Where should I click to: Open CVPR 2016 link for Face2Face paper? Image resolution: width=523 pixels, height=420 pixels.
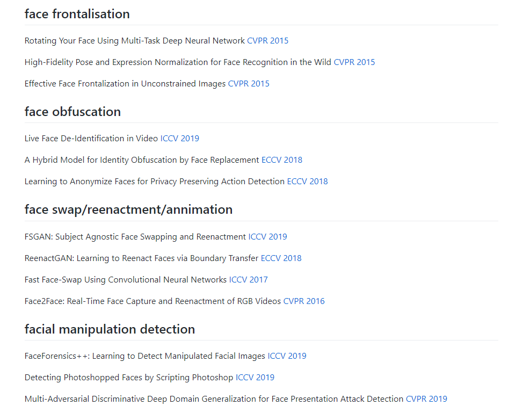(x=304, y=301)
